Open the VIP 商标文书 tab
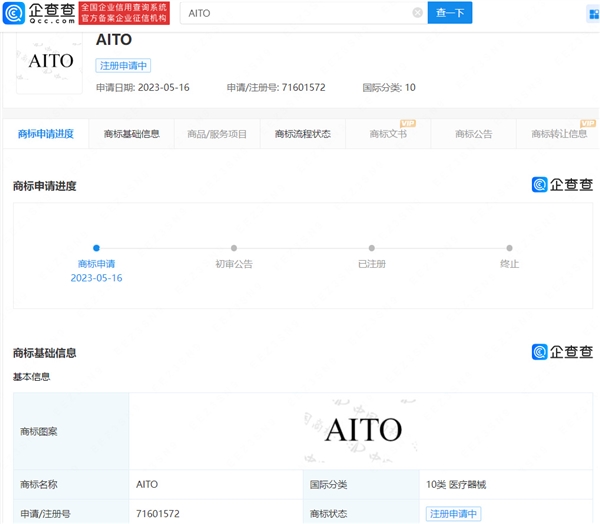The width and height of the screenshot is (600, 524). pyautogui.click(x=388, y=134)
